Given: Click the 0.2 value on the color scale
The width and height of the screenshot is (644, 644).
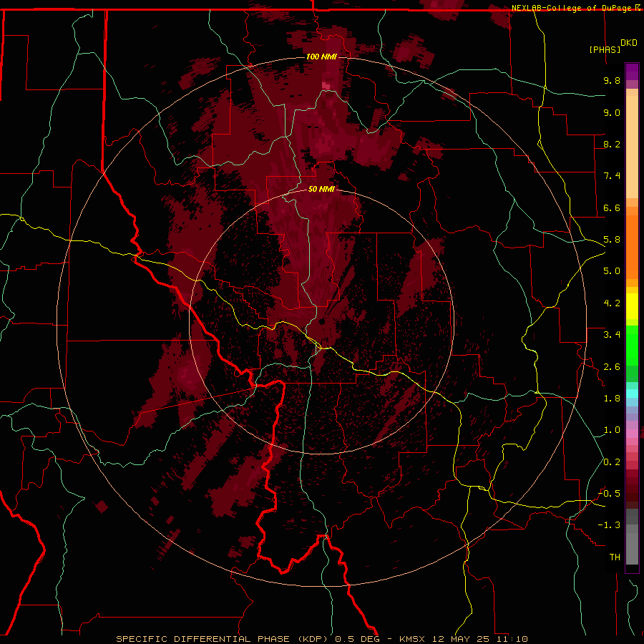Looking at the screenshot, I should [612, 462].
